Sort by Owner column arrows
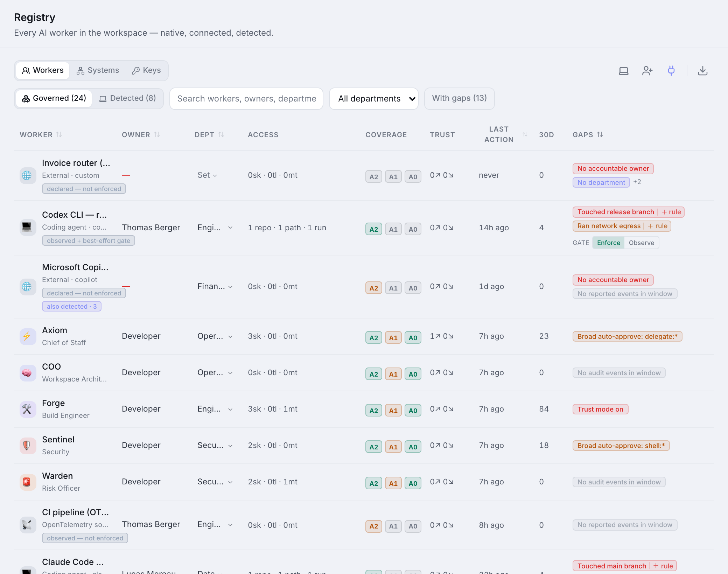Viewport: 728px width, 574px height. (157, 134)
